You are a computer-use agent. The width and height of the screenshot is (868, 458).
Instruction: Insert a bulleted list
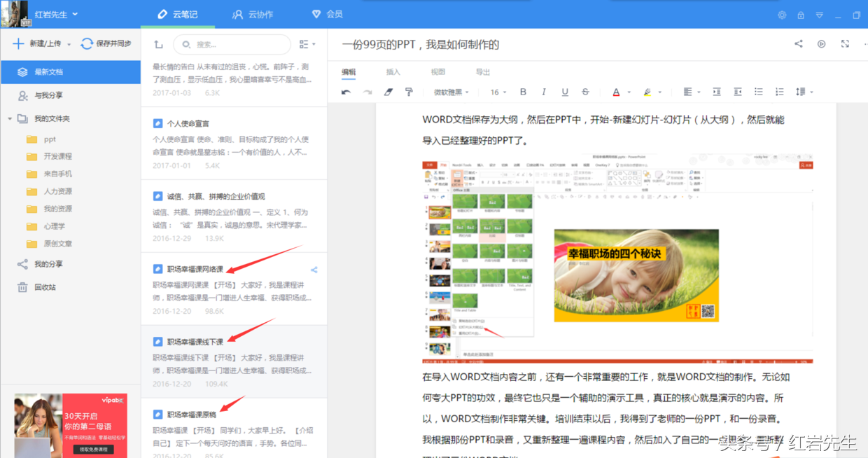click(x=759, y=92)
